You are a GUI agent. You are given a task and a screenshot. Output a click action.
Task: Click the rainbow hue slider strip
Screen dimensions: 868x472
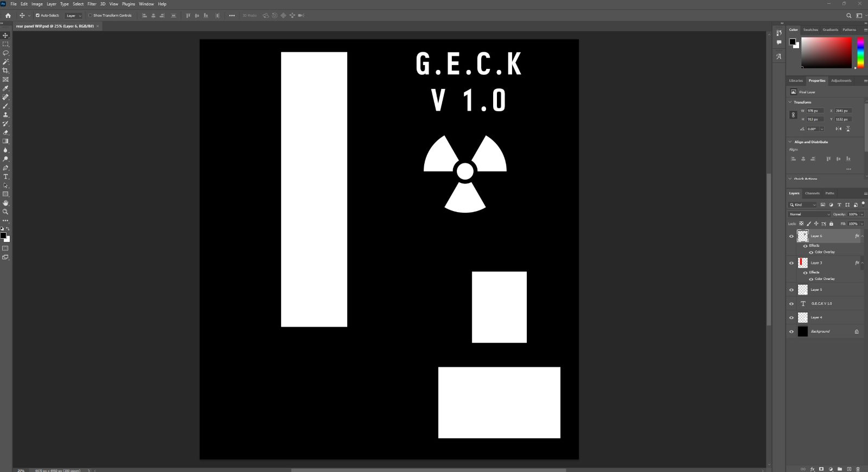860,53
